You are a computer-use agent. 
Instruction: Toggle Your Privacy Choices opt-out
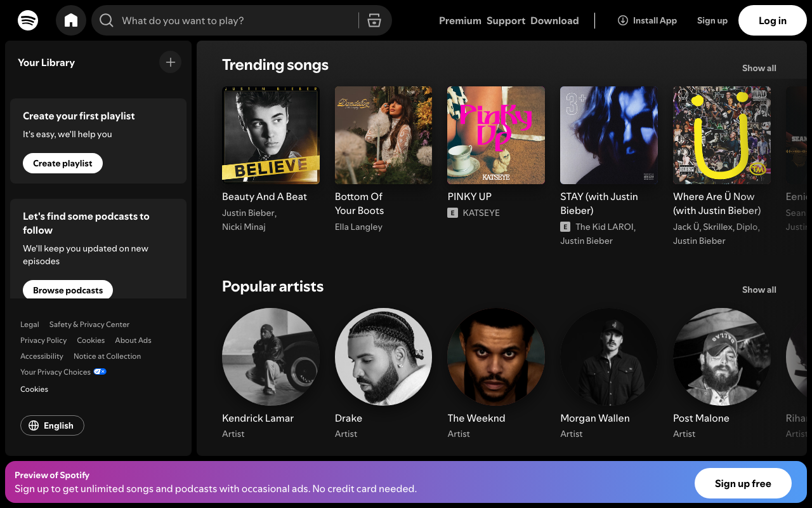pos(100,371)
